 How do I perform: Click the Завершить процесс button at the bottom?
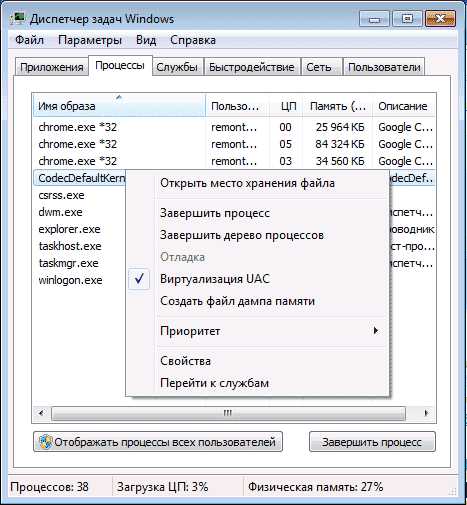pos(372,442)
